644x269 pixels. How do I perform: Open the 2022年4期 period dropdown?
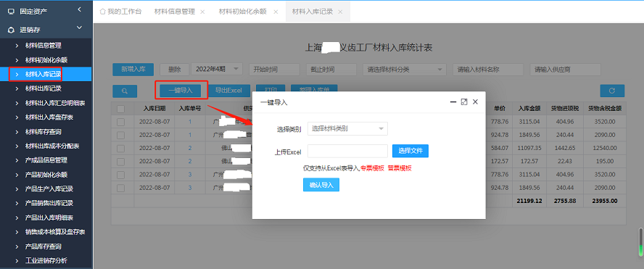pos(218,70)
